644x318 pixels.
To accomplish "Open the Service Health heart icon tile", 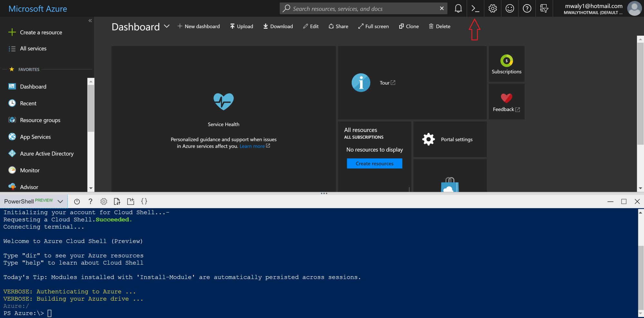I will 223,102.
